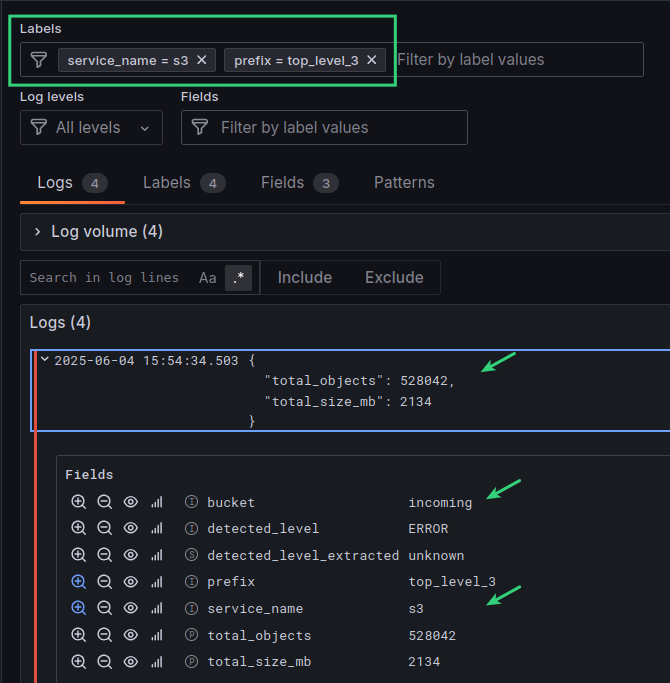The width and height of the screenshot is (670, 683).
Task: Show ad-hoc statistics for total_objects field
Action: click(x=157, y=635)
